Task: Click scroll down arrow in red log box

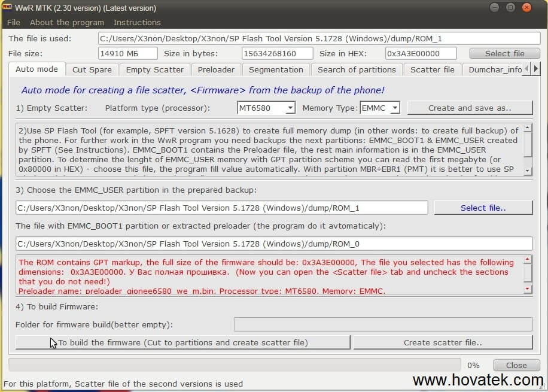Action: pos(528,289)
